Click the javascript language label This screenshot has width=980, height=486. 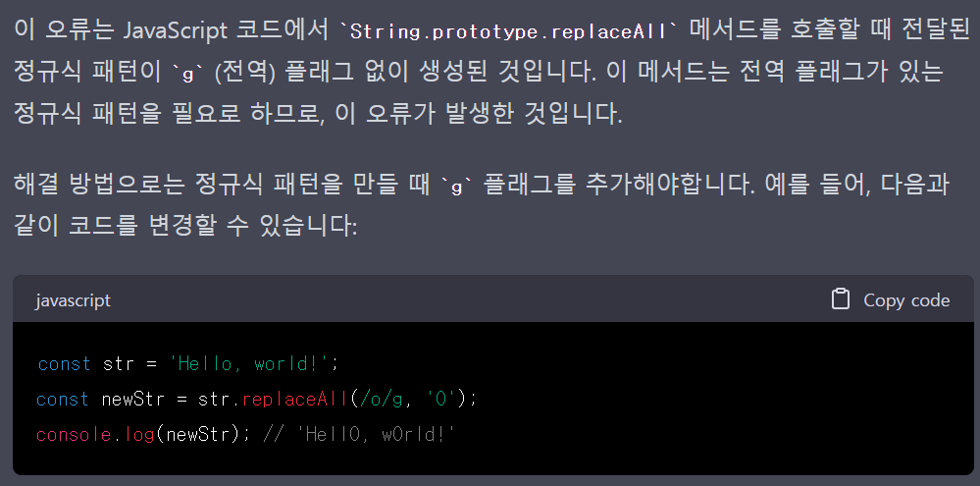[74, 300]
